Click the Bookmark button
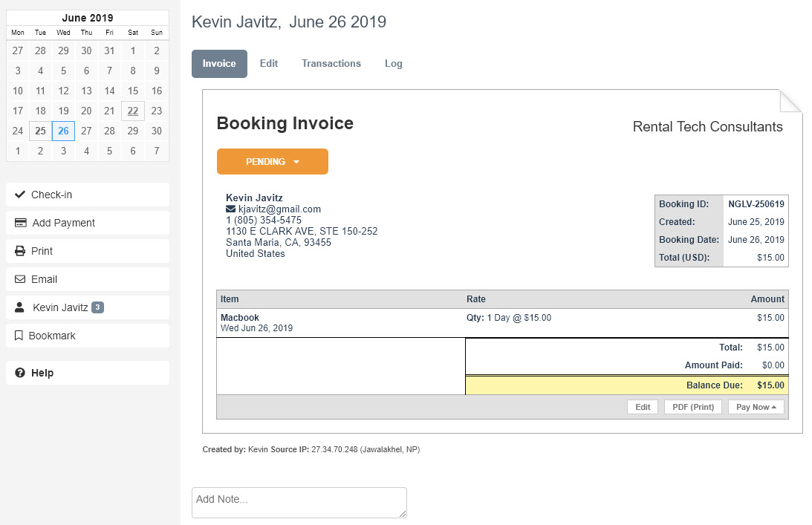Image resolution: width=812 pixels, height=525 pixels. click(x=88, y=336)
